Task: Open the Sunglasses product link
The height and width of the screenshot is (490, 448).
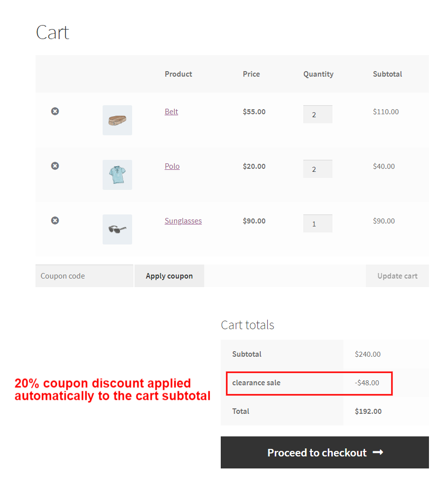Action: [183, 220]
